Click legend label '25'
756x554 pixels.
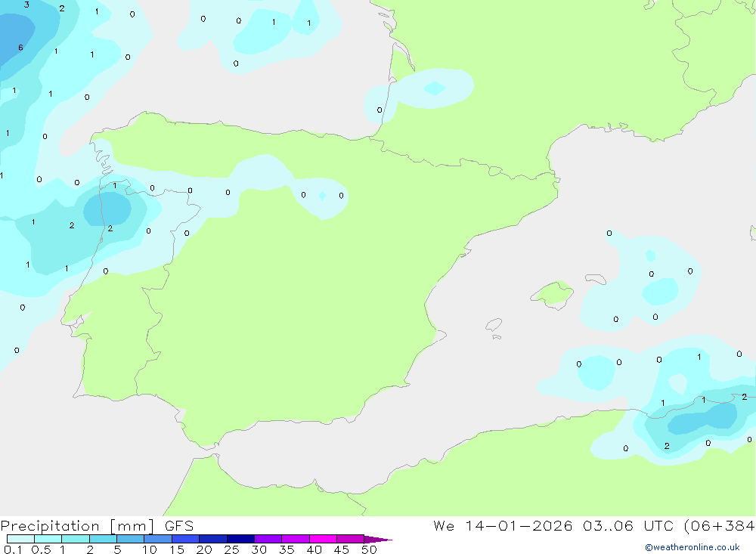coord(232,549)
